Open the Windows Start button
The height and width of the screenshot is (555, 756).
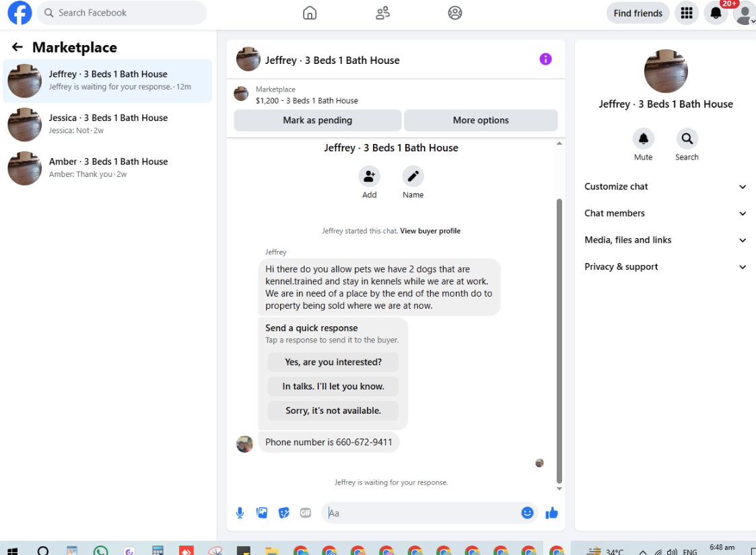(13, 551)
